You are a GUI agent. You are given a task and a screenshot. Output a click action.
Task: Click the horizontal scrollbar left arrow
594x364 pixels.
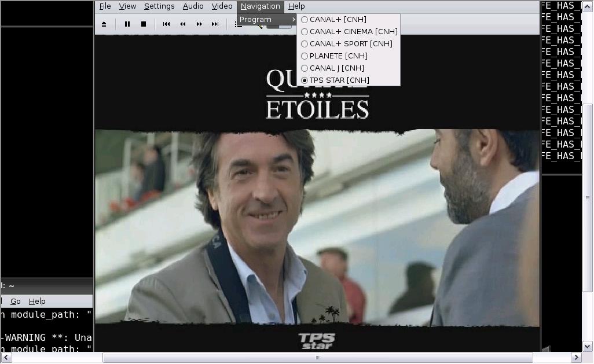(6, 357)
